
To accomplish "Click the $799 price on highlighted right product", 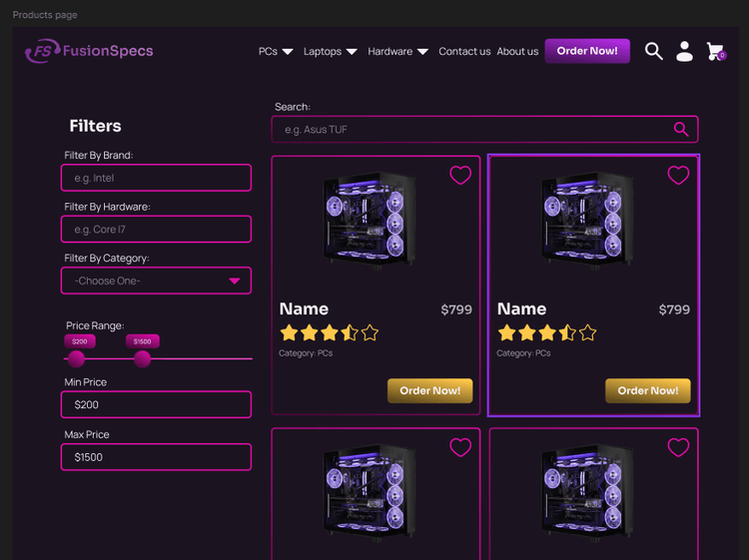I will 674,309.
